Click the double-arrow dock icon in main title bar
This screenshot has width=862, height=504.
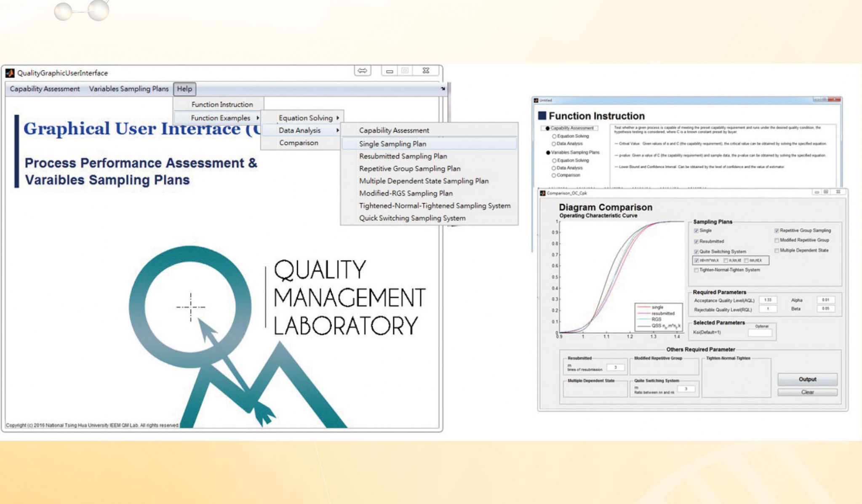tap(362, 71)
